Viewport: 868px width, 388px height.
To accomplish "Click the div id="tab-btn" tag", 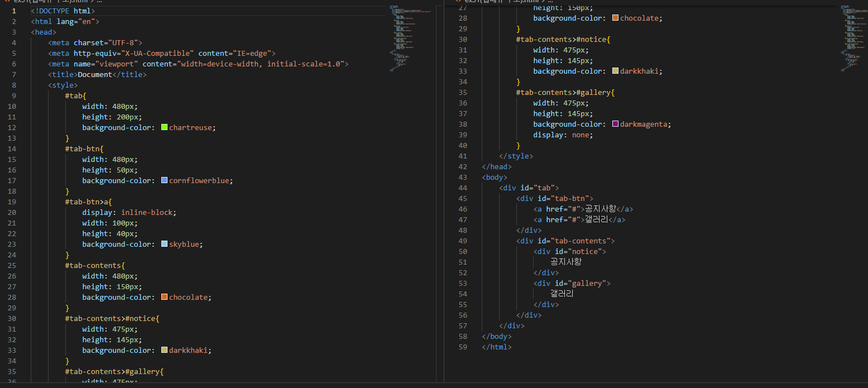I will pos(555,198).
